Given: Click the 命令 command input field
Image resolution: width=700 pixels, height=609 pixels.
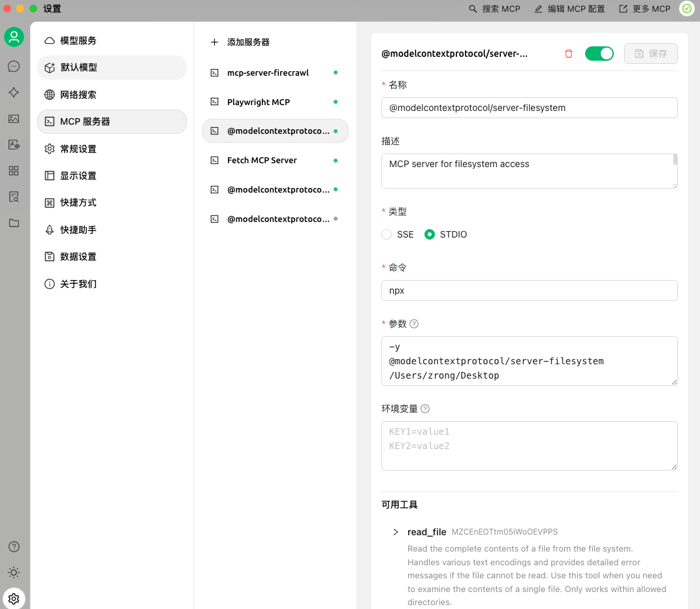Looking at the screenshot, I should pos(530,290).
